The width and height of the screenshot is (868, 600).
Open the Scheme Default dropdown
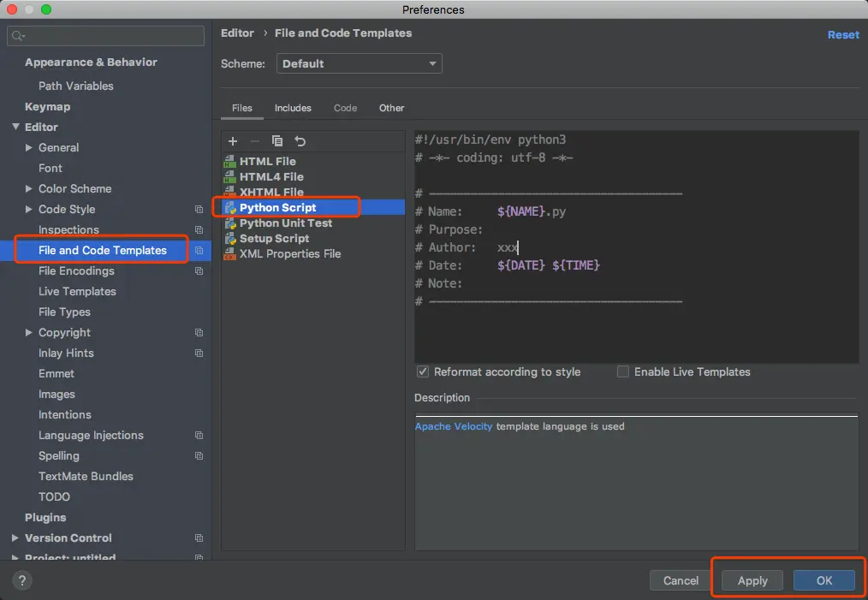click(x=360, y=63)
